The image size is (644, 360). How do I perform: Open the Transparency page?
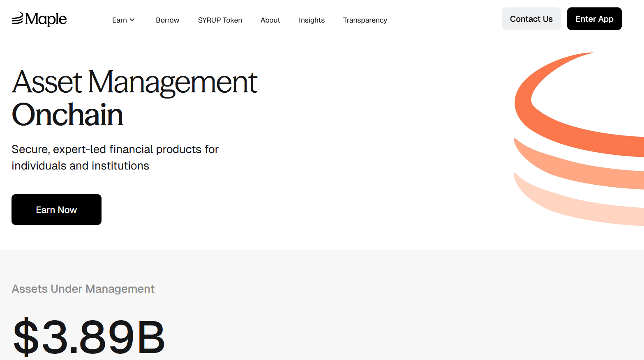pos(365,20)
